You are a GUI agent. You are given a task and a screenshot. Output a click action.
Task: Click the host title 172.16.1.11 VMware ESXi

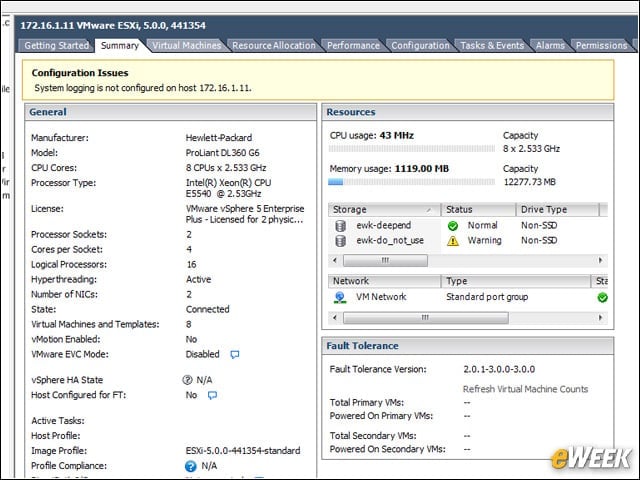click(113, 26)
